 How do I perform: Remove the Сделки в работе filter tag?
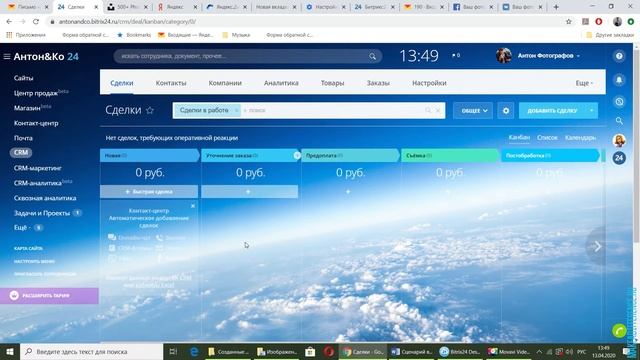click(x=236, y=110)
